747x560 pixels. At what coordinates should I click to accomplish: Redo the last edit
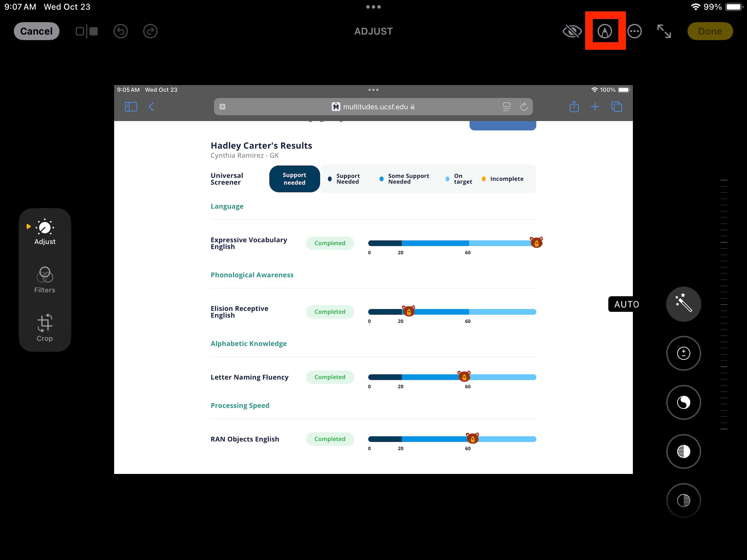[x=150, y=31]
